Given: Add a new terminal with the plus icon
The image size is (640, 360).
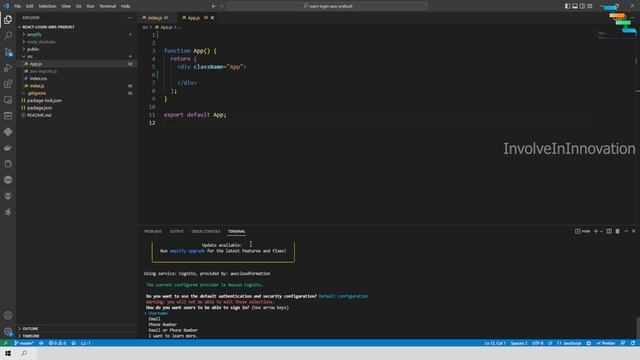Looking at the screenshot, I should click(596, 231).
